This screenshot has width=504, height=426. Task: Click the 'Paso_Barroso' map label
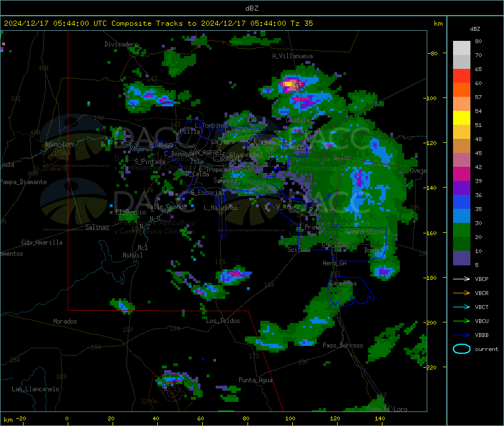pos(343,345)
